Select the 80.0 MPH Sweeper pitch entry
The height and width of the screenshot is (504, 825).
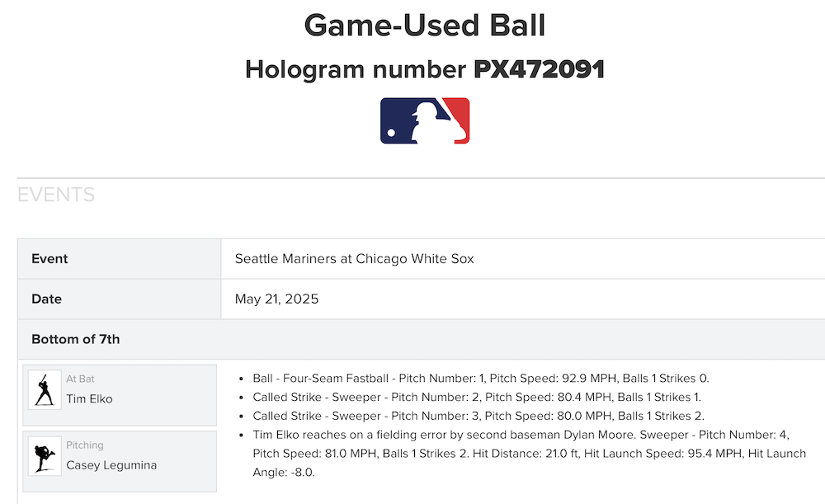tap(478, 416)
